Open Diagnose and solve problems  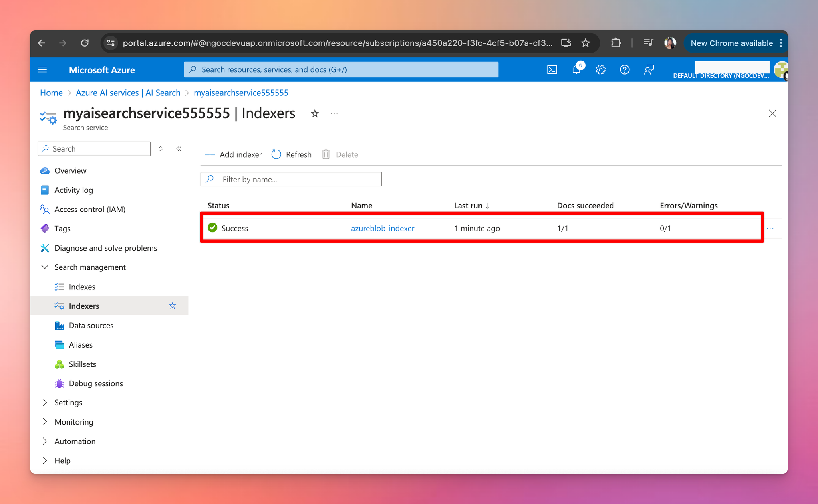pos(105,248)
